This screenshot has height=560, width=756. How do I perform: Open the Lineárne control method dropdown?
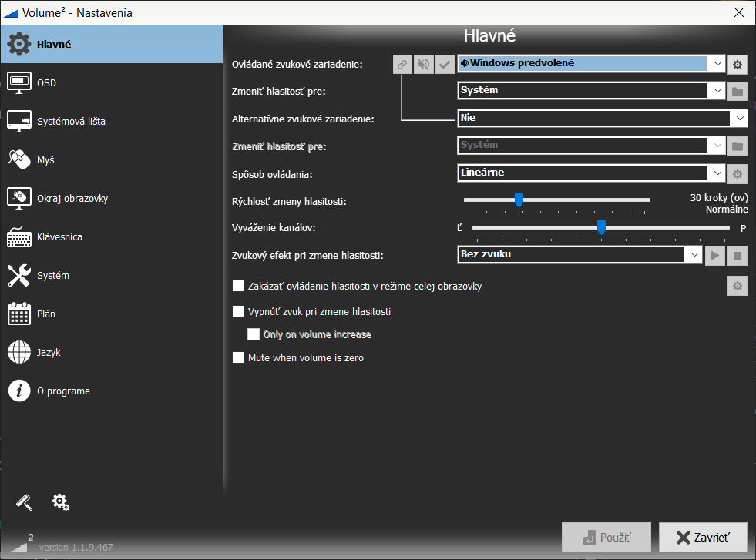pos(717,173)
